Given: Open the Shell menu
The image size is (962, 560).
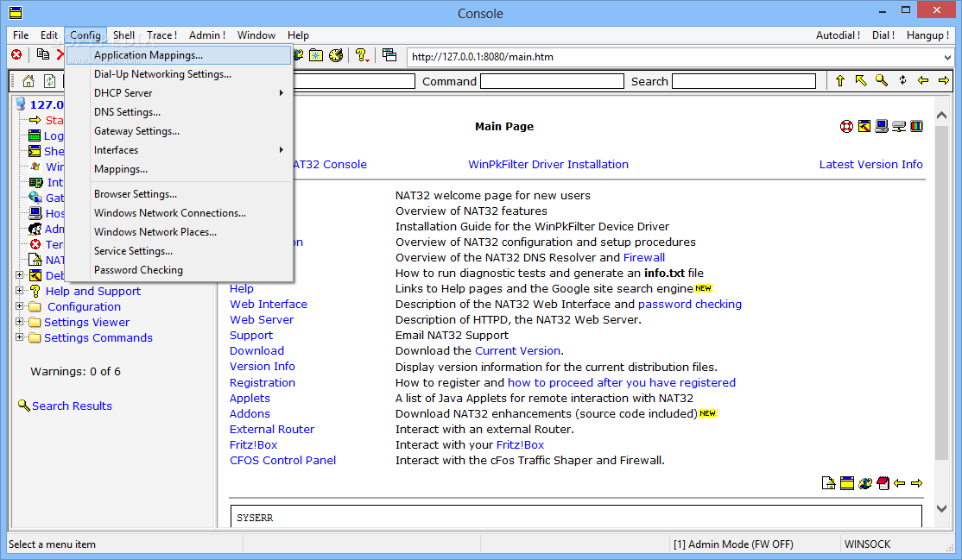Looking at the screenshot, I should pyautogui.click(x=124, y=35).
